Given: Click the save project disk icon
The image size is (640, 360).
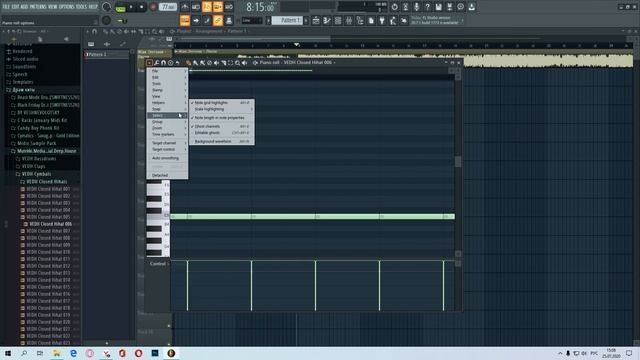Looking at the screenshot, I should pyautogui.click(x=438, y=7).
